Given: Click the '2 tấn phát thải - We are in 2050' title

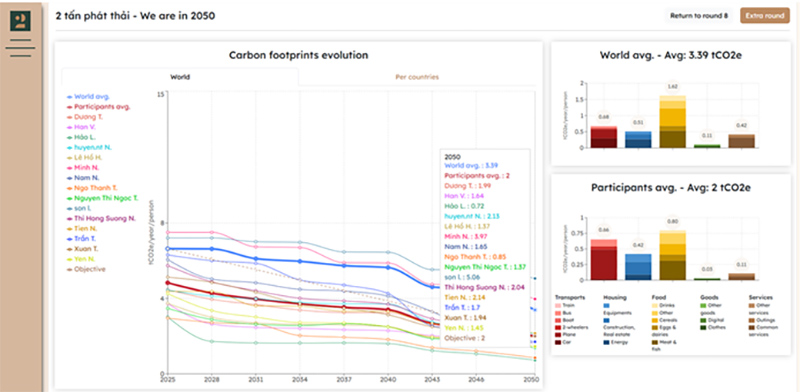Looking at the screenshot, I should point(135,16).
